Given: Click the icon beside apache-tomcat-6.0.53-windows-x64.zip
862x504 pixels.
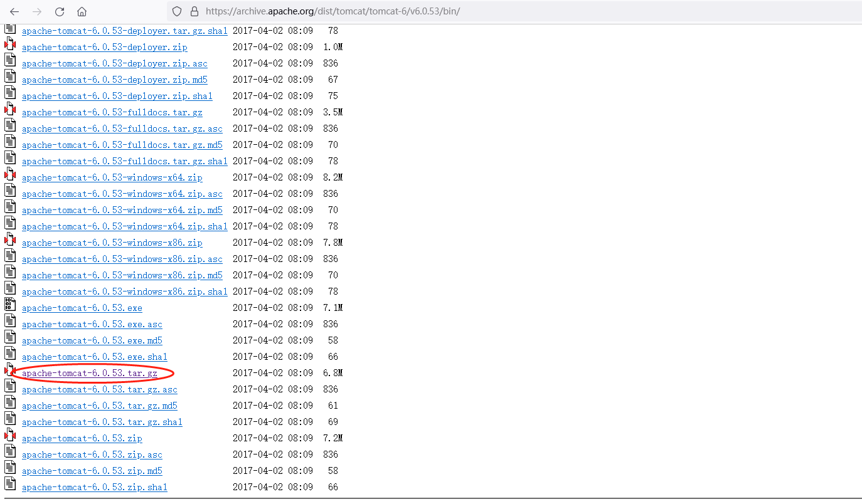Looking at the screenshot, I should [x=9, y=174].
